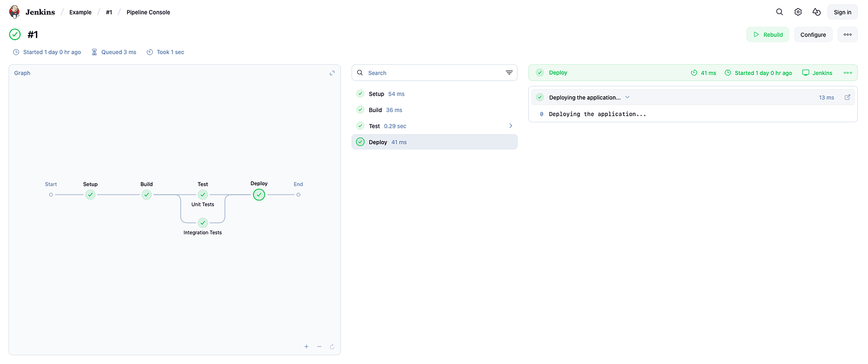Expand the Test stage using its chevron
868x364 pixels.
pyautogui.click(x=511, y=125)
